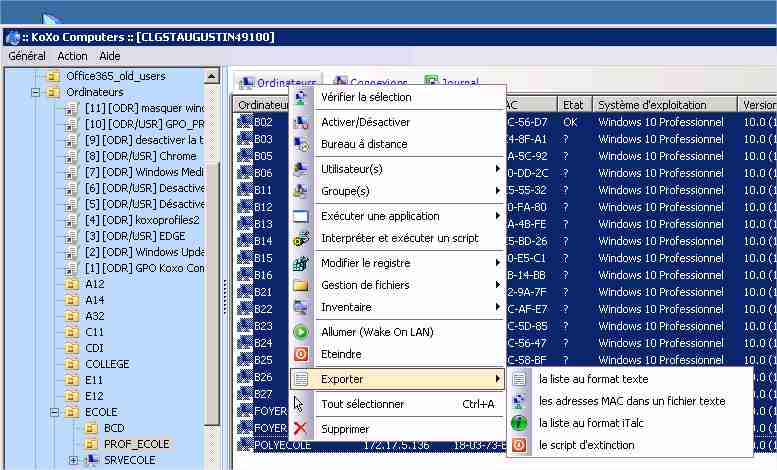Click the red Eteindre power icon
Screen dimensions: 777x470
(x=301, y=354)
